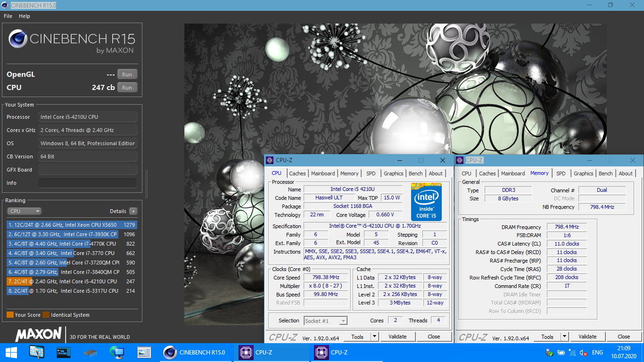Viewport: 644px width, 362px height.
Task: Click the safely remove hardware tray icon
Action: [549, 353]
